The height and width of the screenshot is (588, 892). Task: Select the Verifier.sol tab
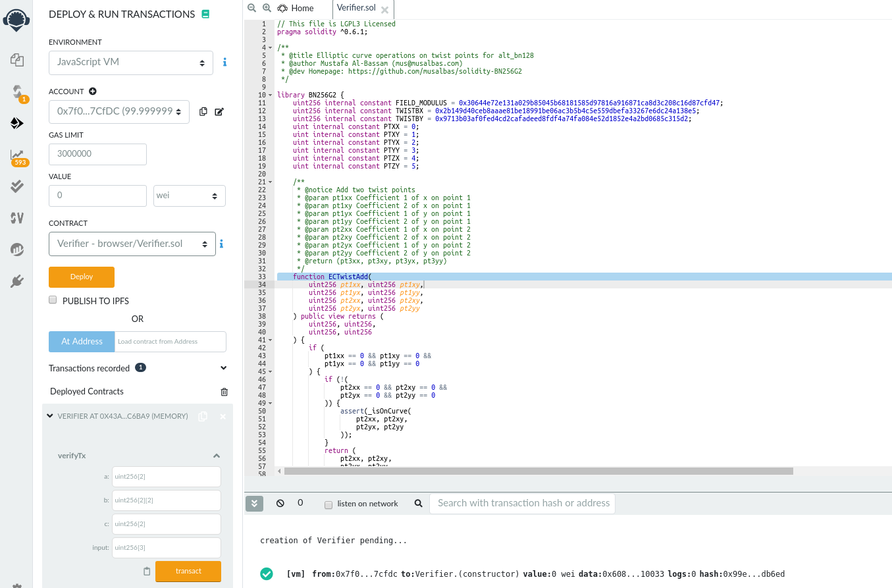tap(356, 9)
